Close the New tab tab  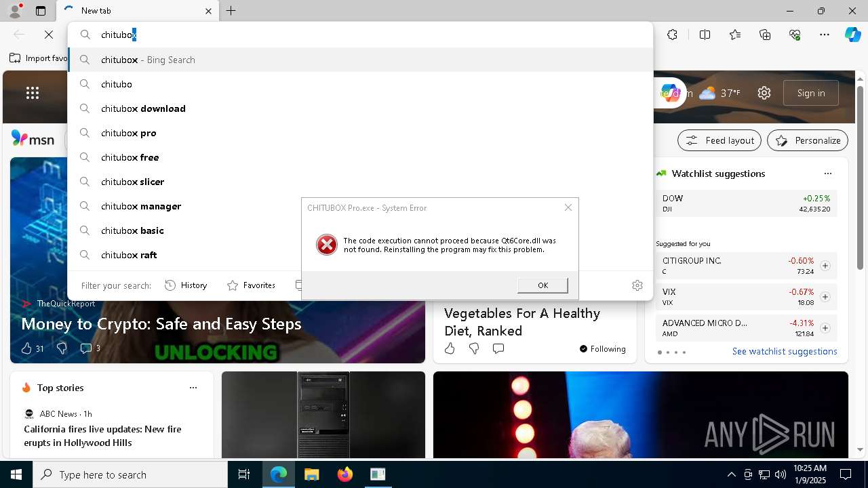pyautogui.click(x=208, y=11)
